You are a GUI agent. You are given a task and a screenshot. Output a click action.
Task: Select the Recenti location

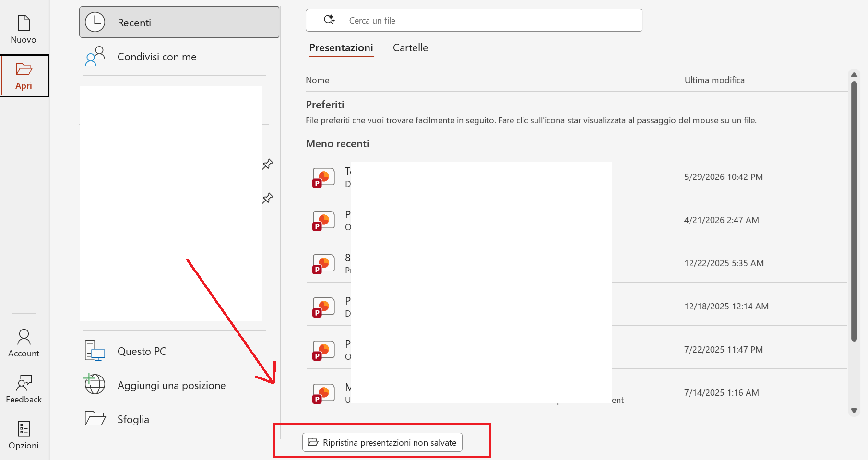coord(179,22)
